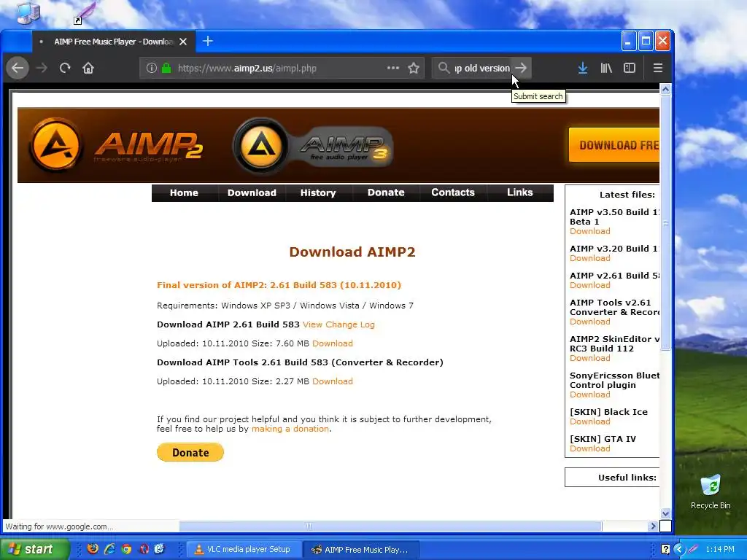Screen dimensions: 747x560
Task: Launch Firefox from Quick Launch
Action: pos(93,549)
